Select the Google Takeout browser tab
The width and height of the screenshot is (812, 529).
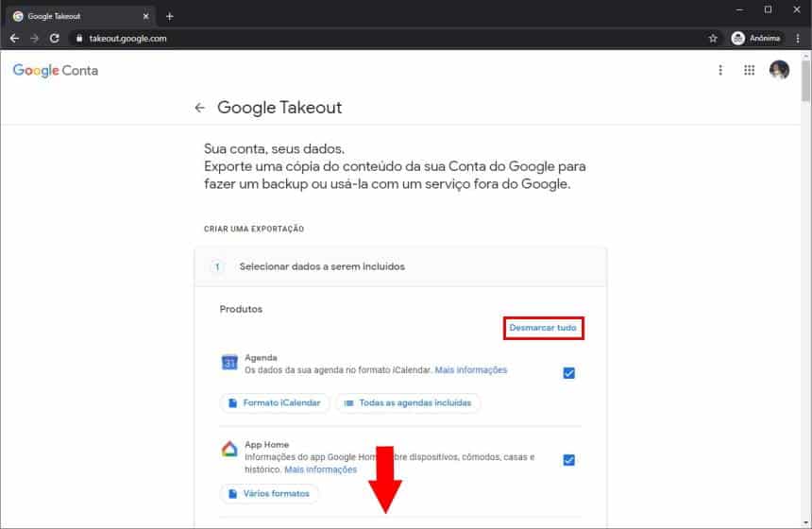pos(80,17)
